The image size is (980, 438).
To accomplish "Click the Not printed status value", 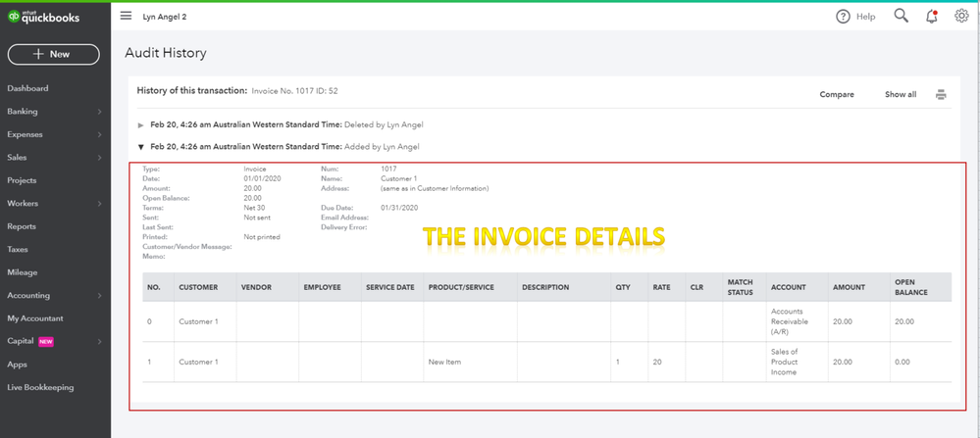I will (262, 237).
